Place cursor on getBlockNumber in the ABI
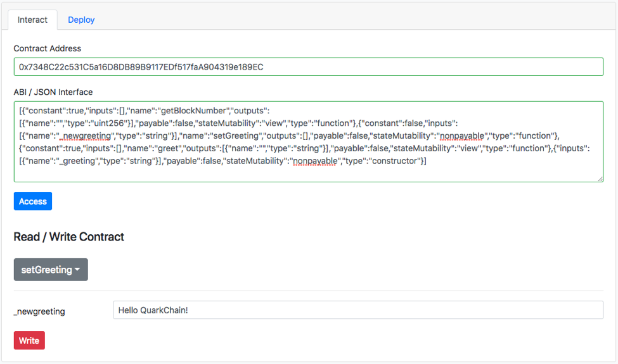 coord(193,110)
